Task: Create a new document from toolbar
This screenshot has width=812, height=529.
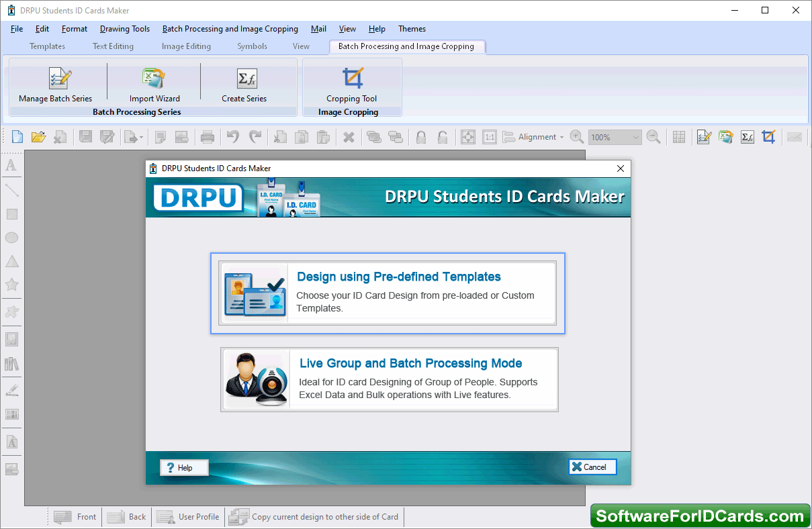Action: coord(17,137)
